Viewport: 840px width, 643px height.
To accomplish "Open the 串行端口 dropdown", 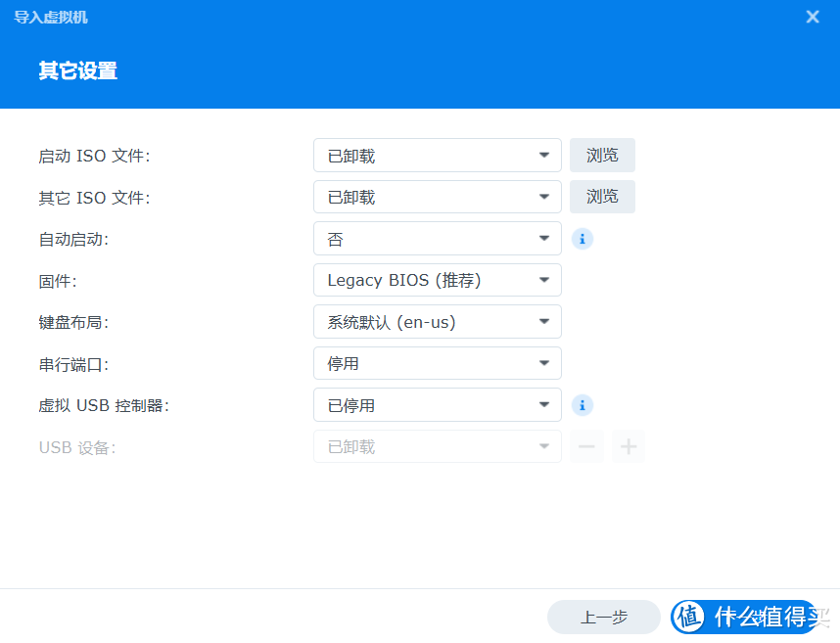I will (x=437, y=363).
